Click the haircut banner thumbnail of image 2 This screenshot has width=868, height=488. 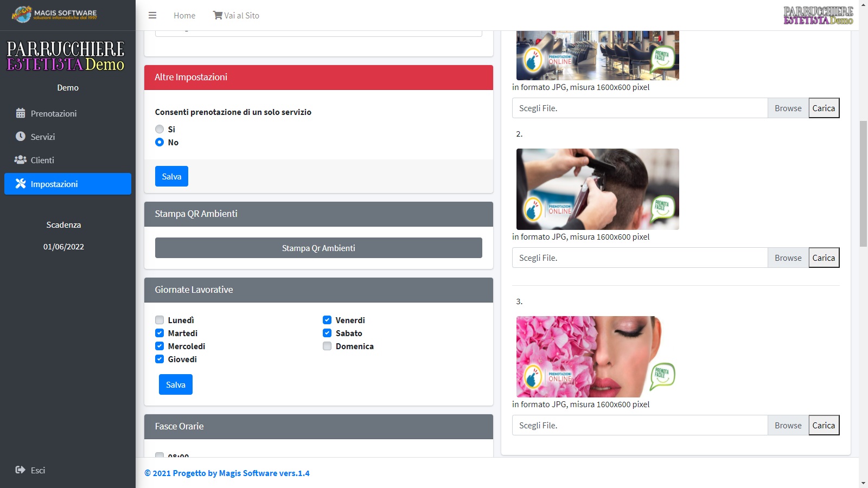click(598, 189)
